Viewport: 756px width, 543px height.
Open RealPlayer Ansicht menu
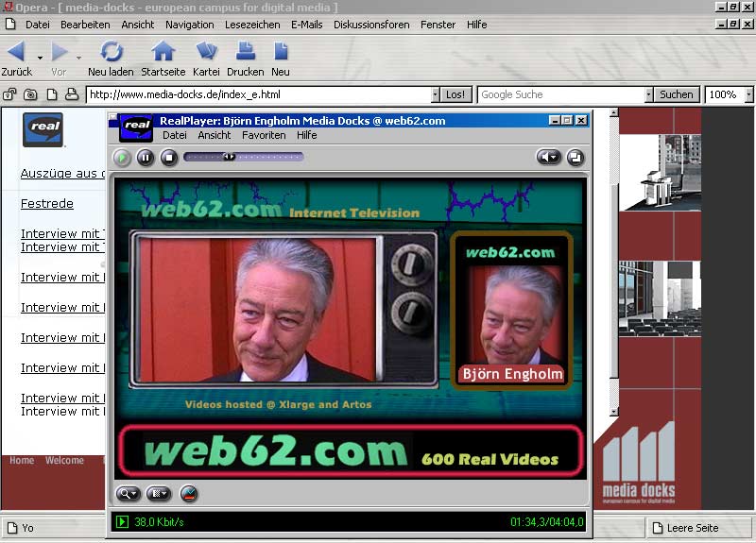point(215,135)
